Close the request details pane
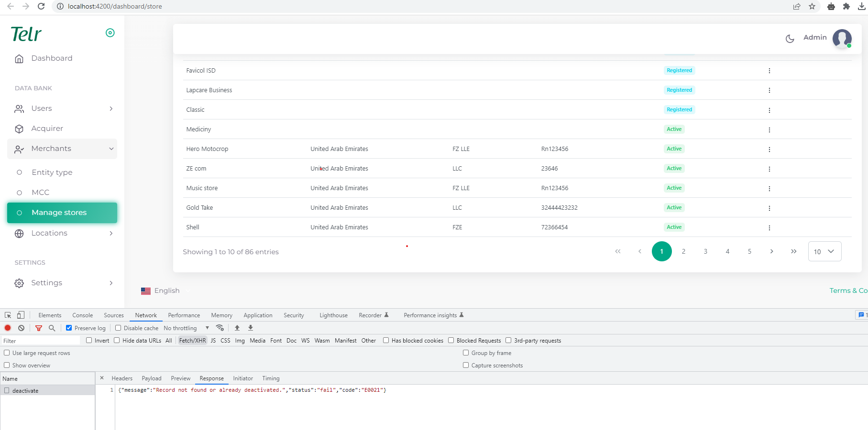 pyautogui.click(x=102, y=378)
